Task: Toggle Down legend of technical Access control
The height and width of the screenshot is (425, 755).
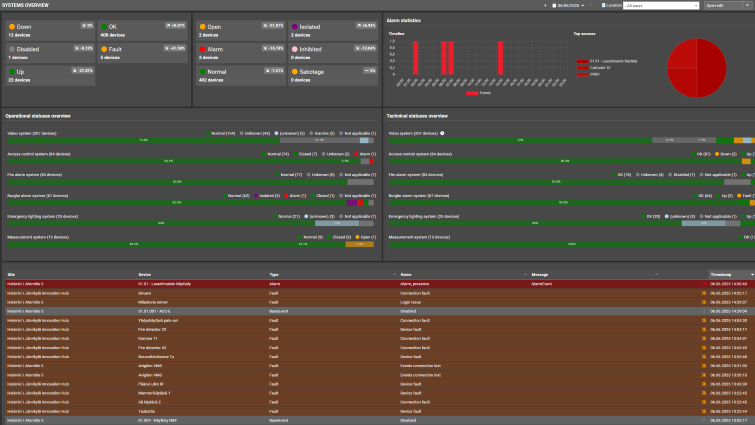Action: pyautogui.click(x=726, y=154)
